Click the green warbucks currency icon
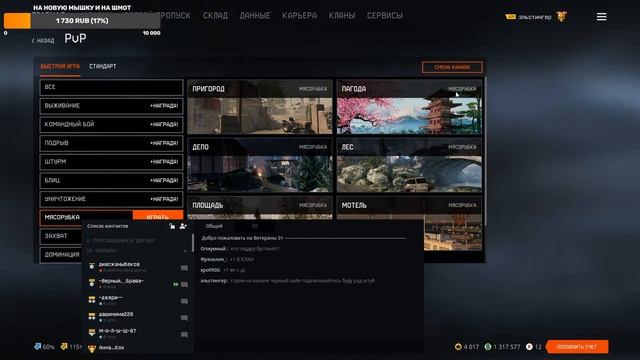Screen dimensions: 640x360 [x=488, y=347]
